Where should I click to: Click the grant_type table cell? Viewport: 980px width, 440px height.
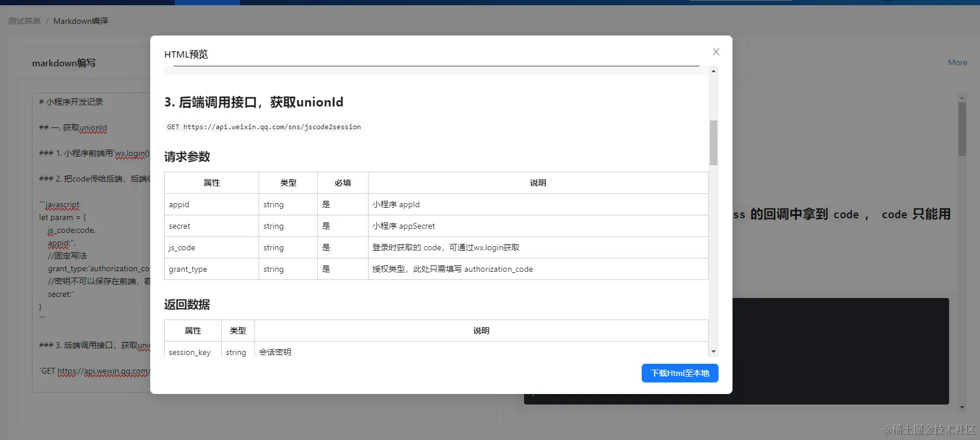tap(212, 269)
